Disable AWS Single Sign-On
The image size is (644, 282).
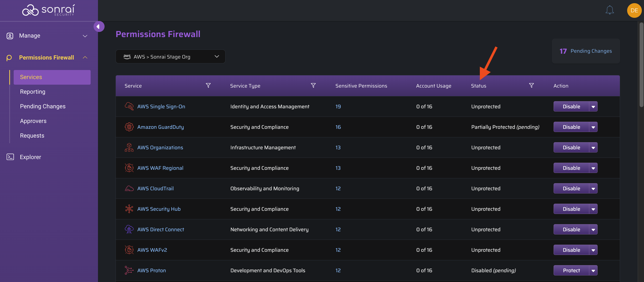[x=571, y=107]
